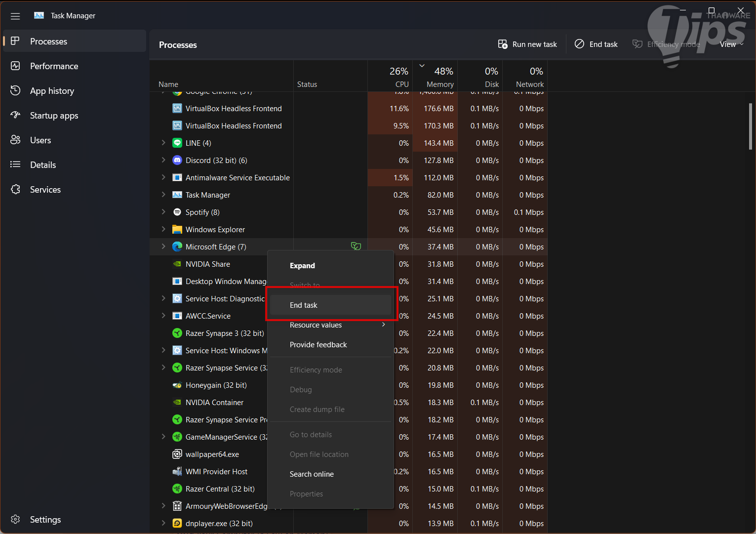Expand the Antimalware Service Executable group

click(163, 177)
